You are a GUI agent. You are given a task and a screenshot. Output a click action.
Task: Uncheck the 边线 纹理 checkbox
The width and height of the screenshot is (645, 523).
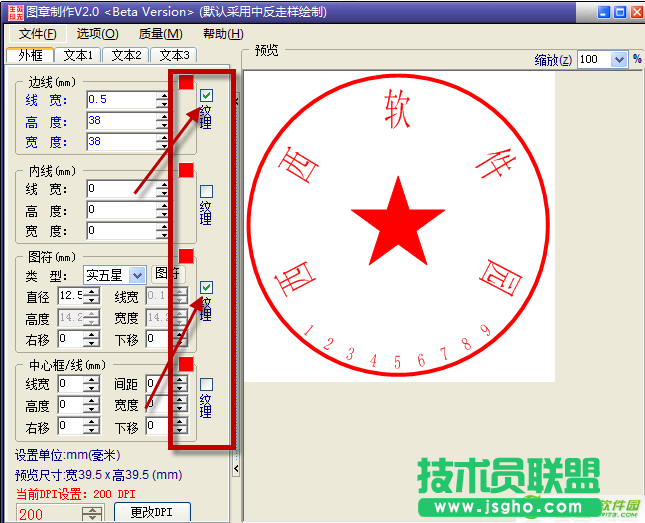tap(206, 95)
